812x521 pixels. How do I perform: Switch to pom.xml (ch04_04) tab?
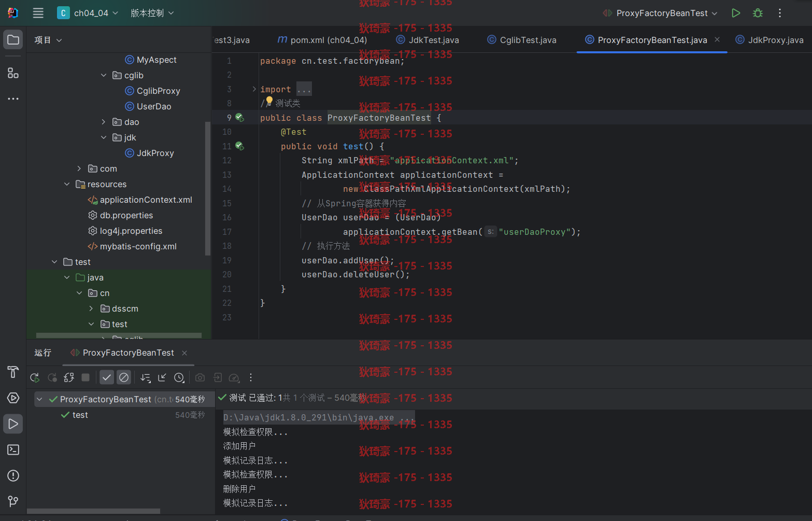tap(322, 40)
